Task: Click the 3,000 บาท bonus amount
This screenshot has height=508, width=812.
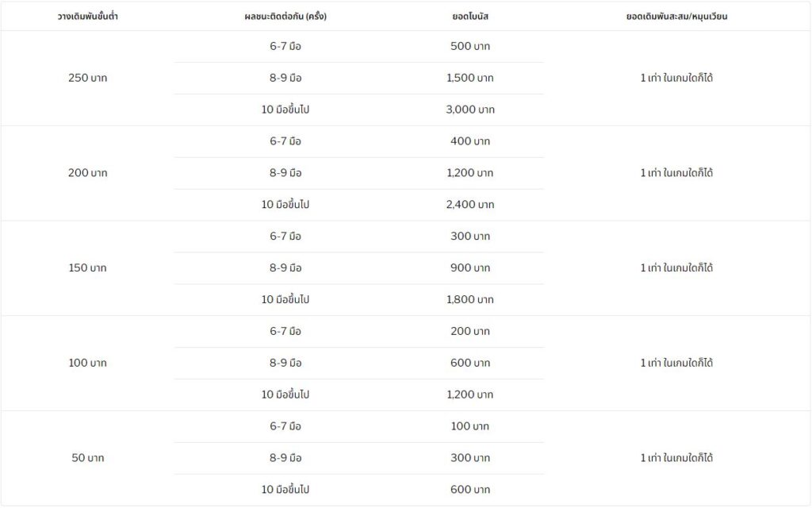Action: tap(469, 110)
